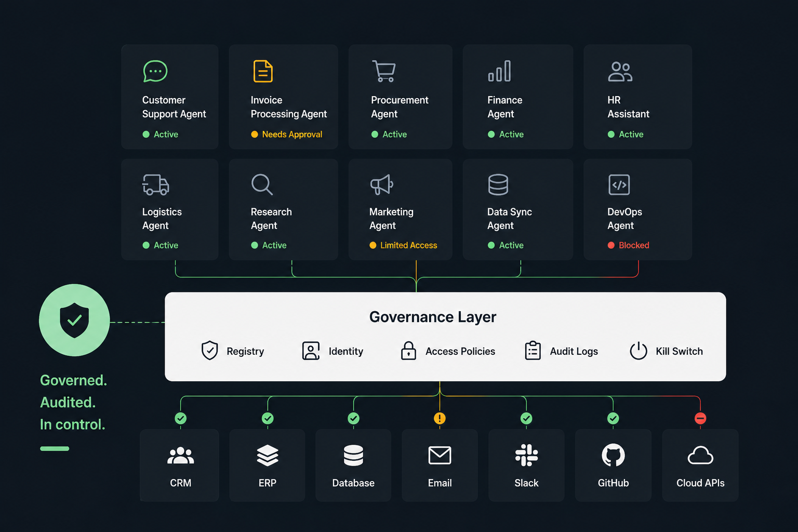Click the Marketing Agent megaphone icon
Screen dimensions: 798x532
pos(382,184)
